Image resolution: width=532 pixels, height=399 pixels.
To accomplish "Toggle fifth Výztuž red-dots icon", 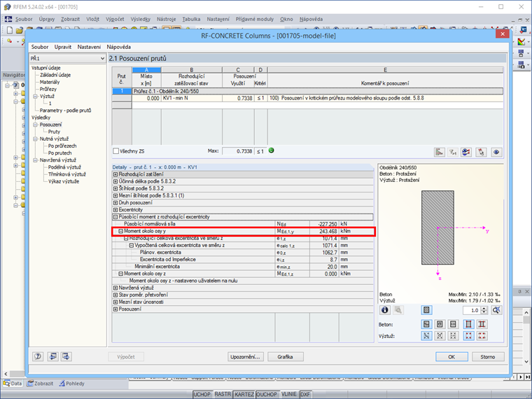I will (x=482, y=335).
